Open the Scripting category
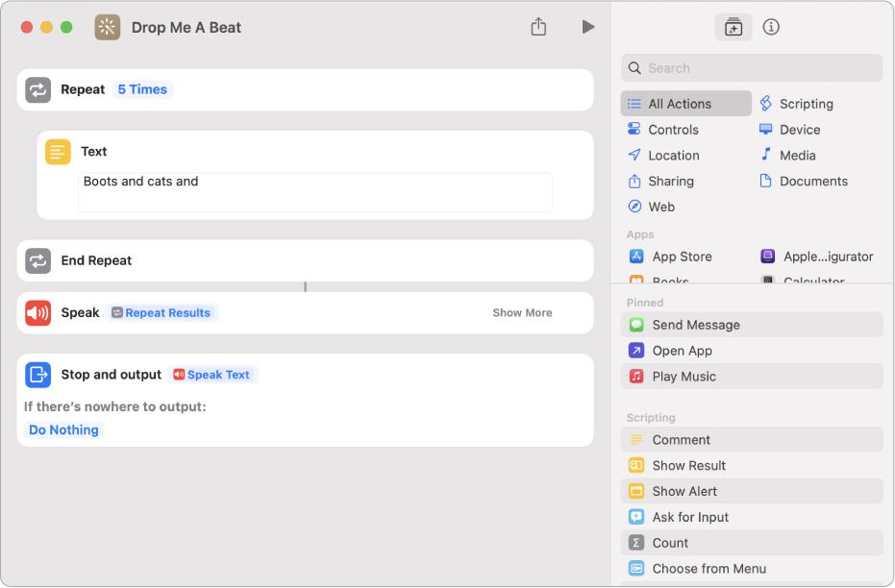The height and width of the screenshot is (588, 895). point(797,104)
